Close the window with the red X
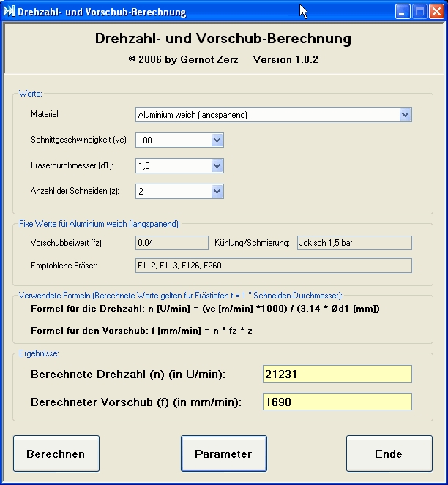The image size is (448, 485). point(436,12)
